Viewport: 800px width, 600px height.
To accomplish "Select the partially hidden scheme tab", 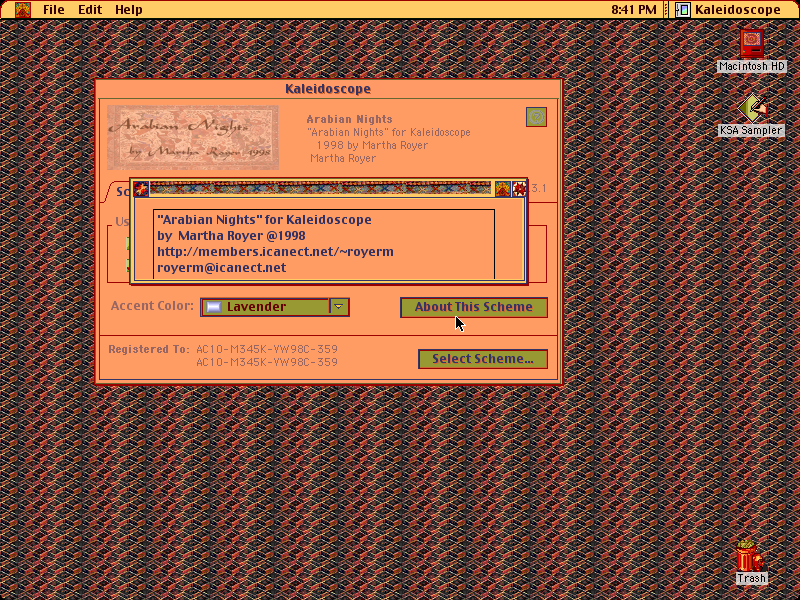I will (x=117, y=192).
